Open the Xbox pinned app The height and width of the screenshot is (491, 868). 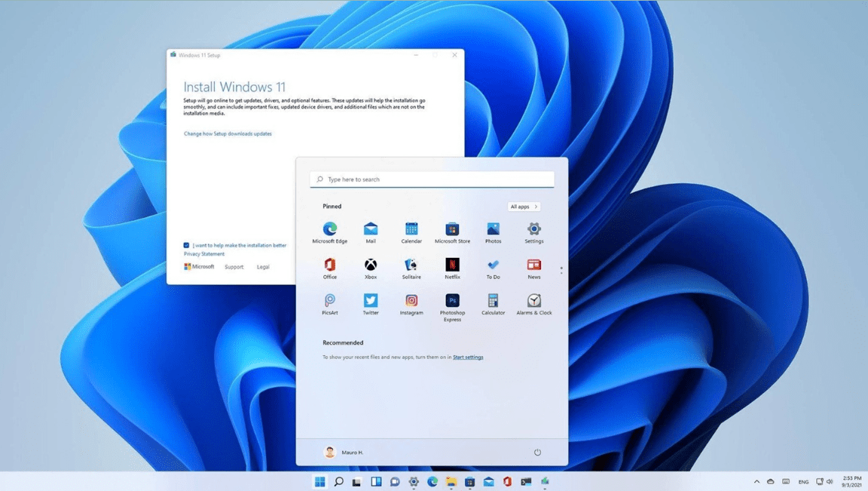(371, 269)
